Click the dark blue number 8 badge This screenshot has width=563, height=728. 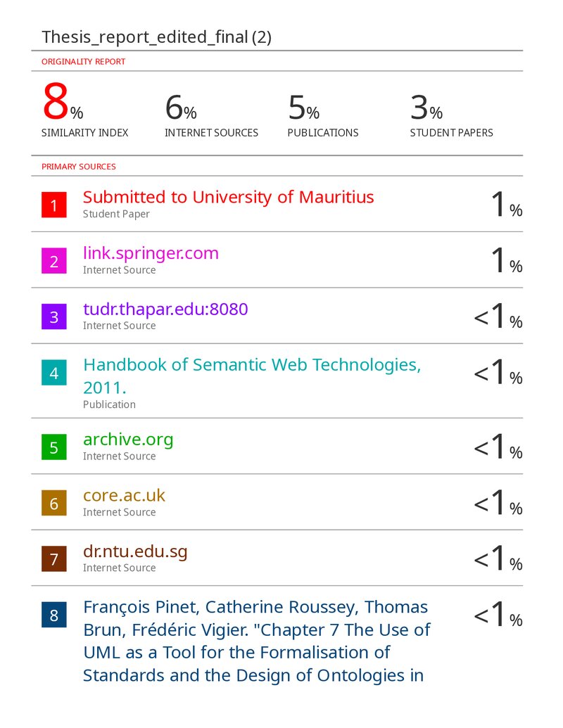tap(54, 615)
